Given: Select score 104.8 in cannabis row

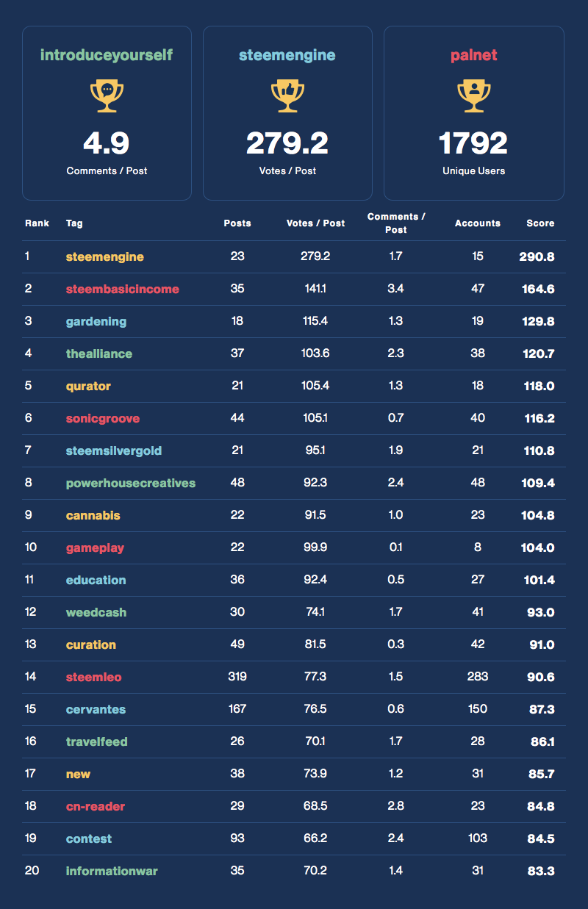Looking at the screenshot, I should click(538, 515).
